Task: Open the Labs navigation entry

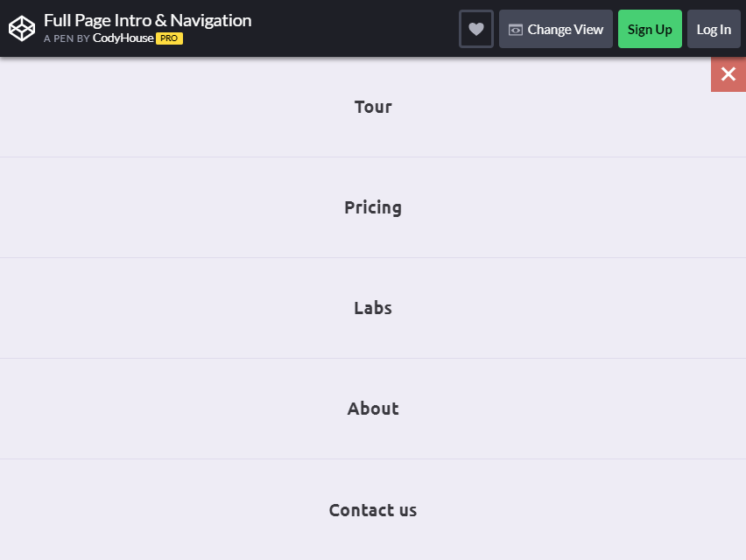Action: [x=373, y=308]
